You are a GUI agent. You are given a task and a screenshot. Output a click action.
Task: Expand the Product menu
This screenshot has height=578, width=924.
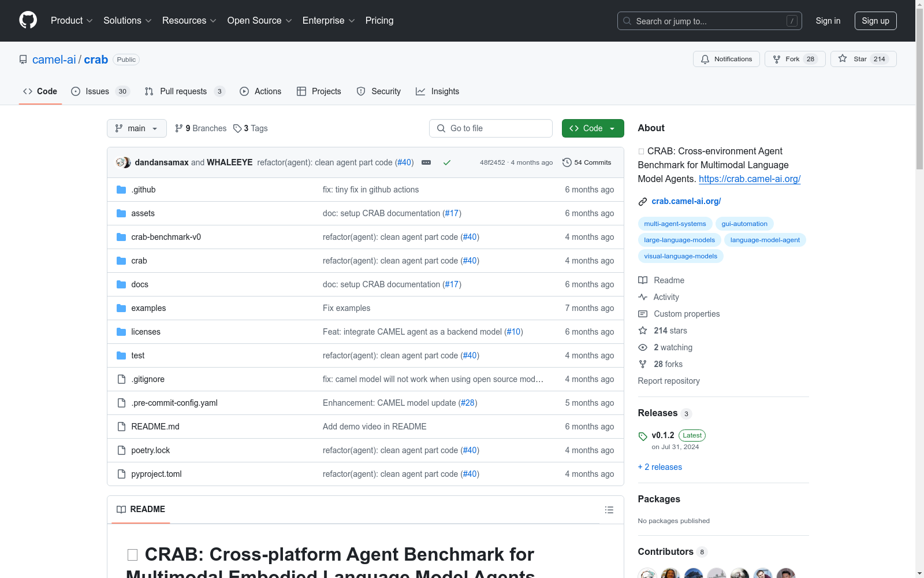tap(72, 20)
